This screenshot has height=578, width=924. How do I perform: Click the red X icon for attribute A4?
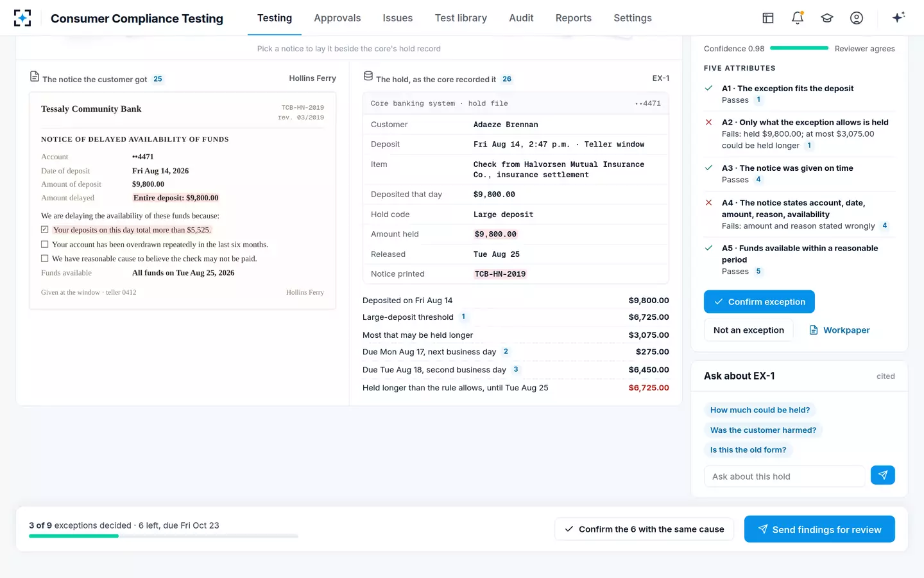pos(709,202)
